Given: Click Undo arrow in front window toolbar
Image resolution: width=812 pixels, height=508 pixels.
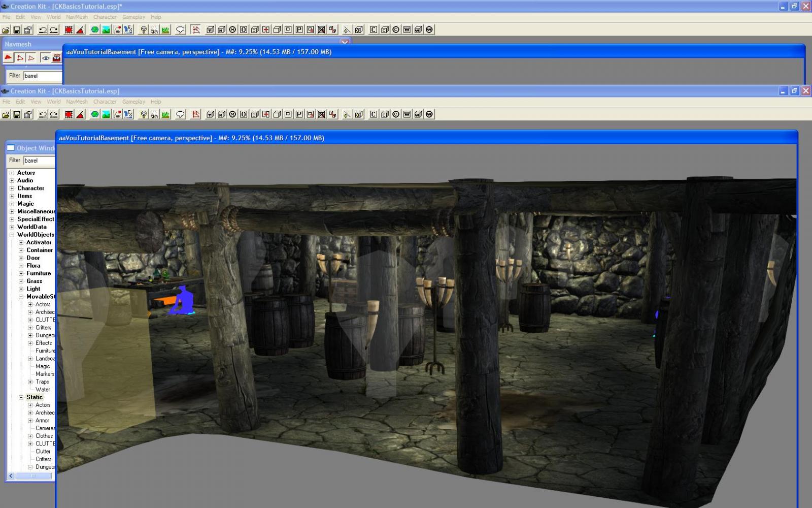Looking at the screenshot, I should point(43,115).
